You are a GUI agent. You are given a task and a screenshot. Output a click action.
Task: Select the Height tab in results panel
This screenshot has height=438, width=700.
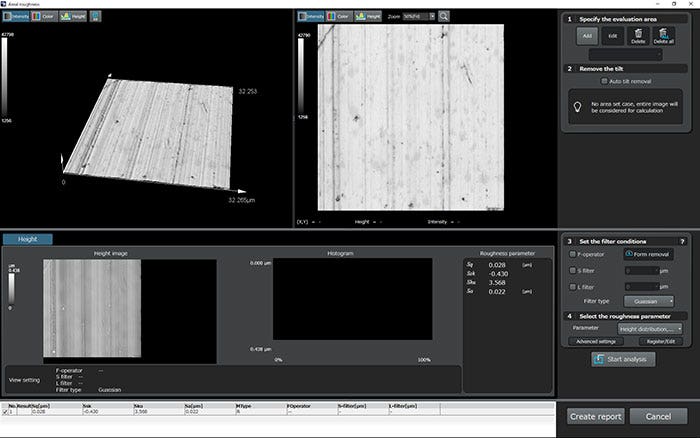click(x=28, y=239)
